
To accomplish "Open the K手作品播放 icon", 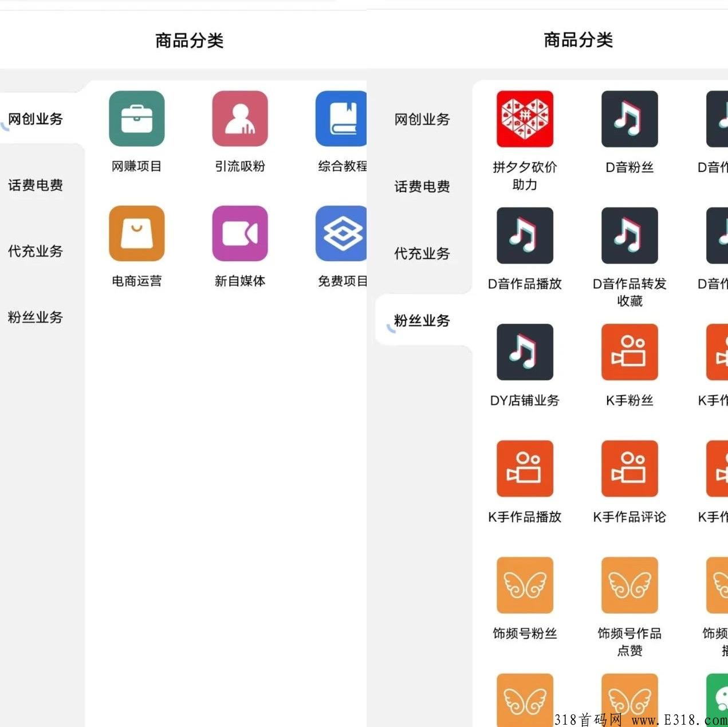I will click(525, 468).
